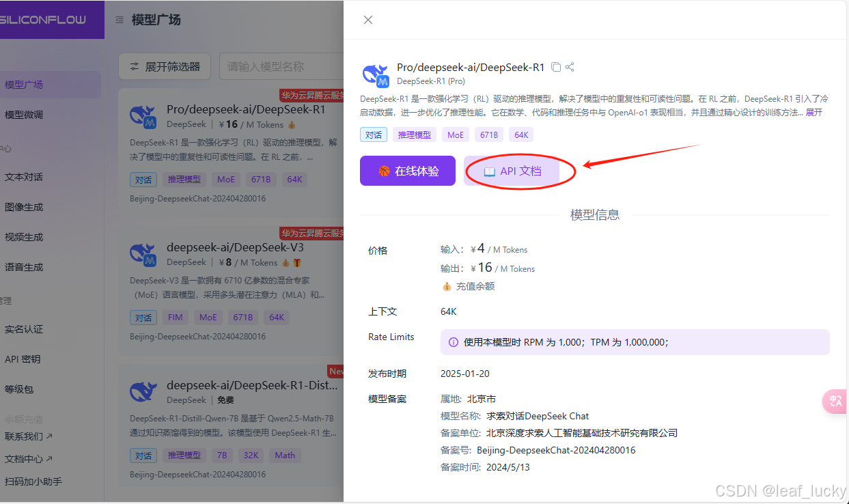Image resolution: width=849 pixels, height=504 pixels.
Task: Click the 充值余额 money bag icon
Action: (447, 286)
